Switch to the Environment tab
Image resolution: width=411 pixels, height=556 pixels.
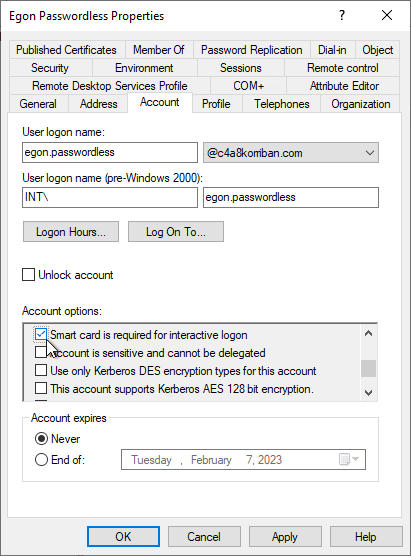coord(144,68)
